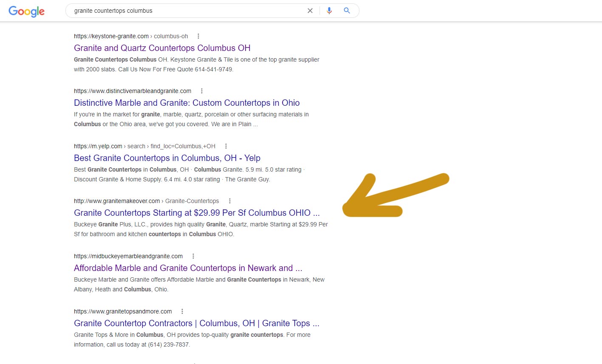Click the granitetopsandmore.com URL text

pyautogui.click(x=123, y=311)
